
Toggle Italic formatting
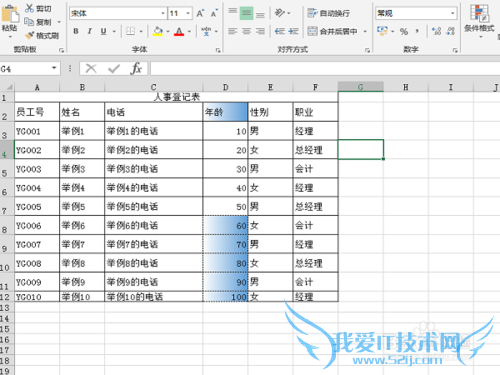click(90, 31)
